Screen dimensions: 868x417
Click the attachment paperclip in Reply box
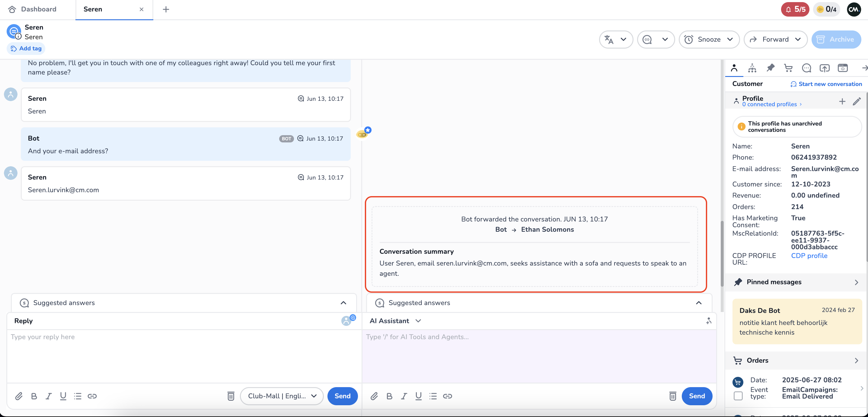coord(19,396)
